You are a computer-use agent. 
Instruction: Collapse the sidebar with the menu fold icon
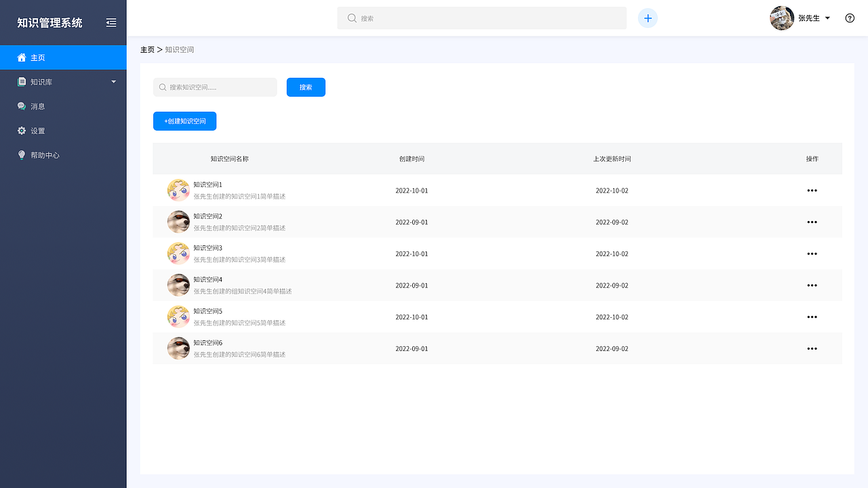pyautogui.click(x=111, y=22)
